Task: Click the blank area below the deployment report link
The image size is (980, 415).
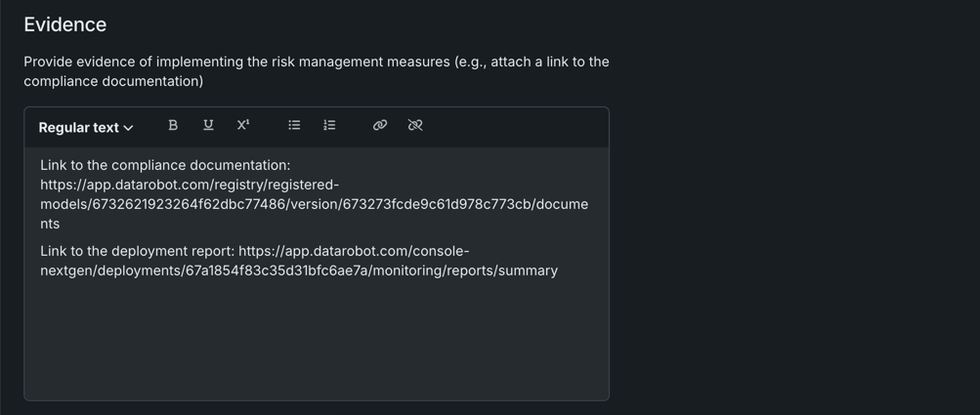Action: point(316,342)
